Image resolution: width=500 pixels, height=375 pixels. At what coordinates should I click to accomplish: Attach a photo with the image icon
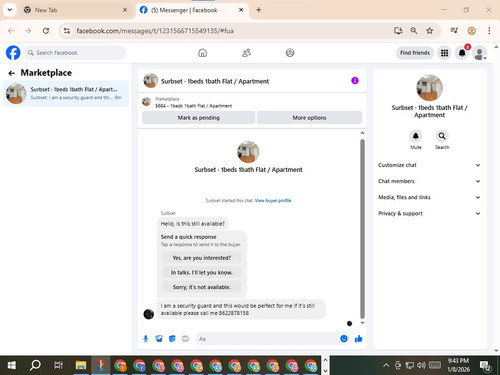click(x=159, y=339)
